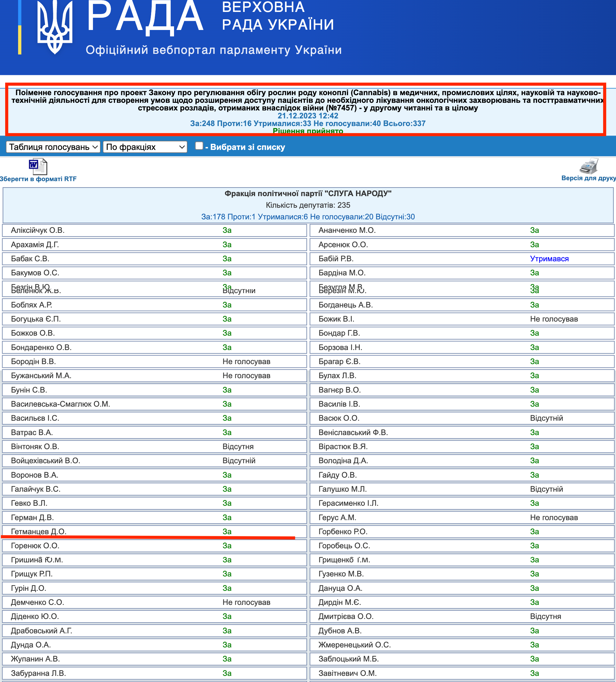
Task: Click 'Не голосував' vote for Бородін В.В.
Action: coord(246,362)
